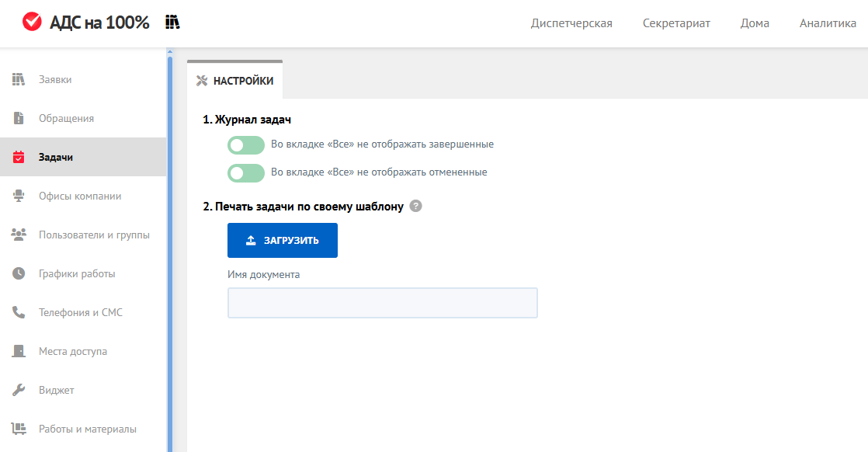Toggle hiding cancelled tasks in «Все» tab
Screen dimensions: 868x452
pyautogui.click(x=245, y=172)
